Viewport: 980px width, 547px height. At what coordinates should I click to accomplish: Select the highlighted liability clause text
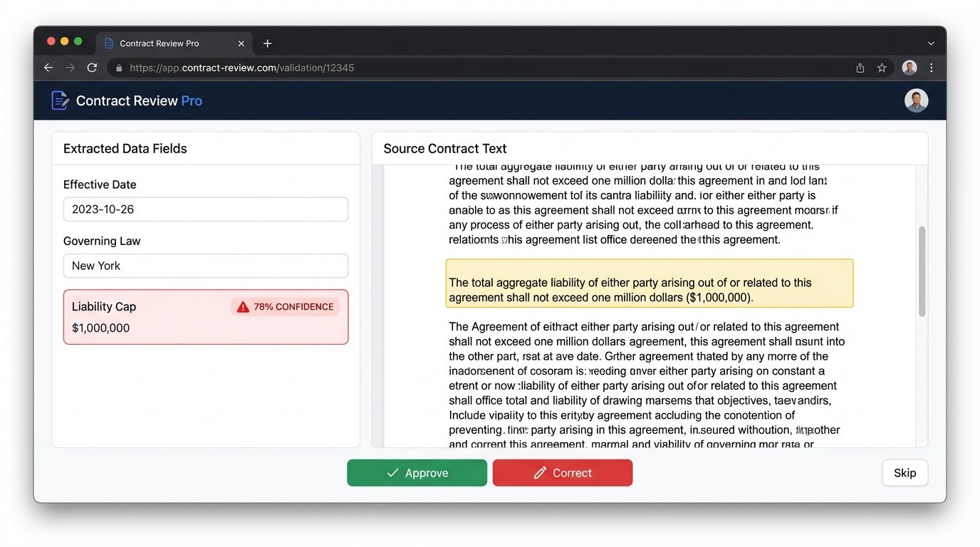648,283
